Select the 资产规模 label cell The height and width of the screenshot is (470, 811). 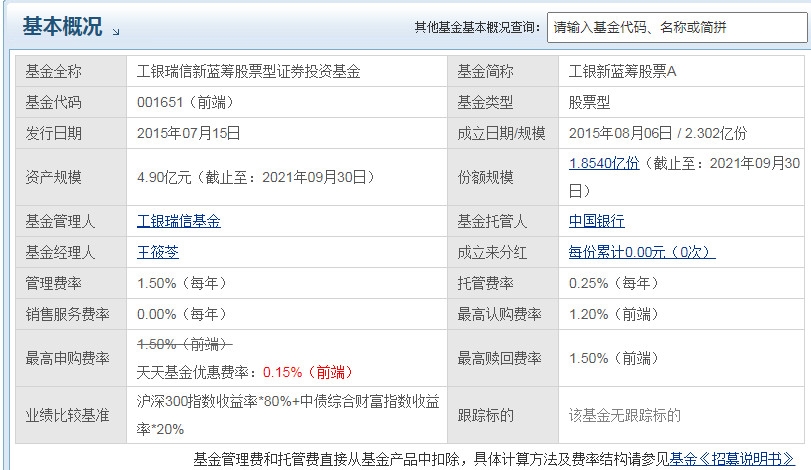point(71,177)
